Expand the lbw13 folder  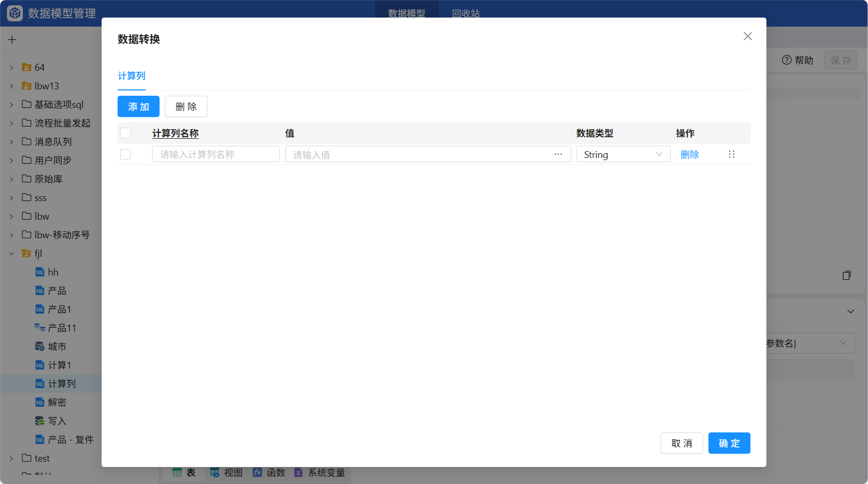click(12, 86)
